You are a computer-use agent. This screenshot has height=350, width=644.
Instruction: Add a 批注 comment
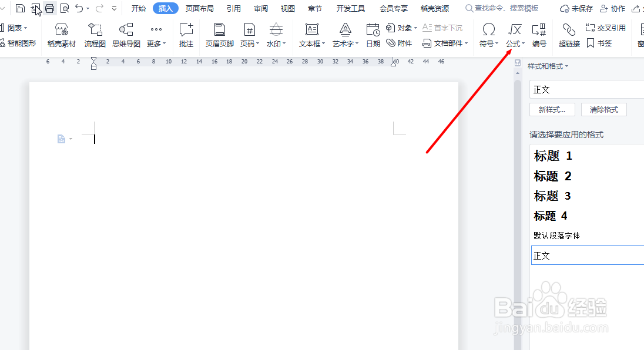click(x=186, y=35)
